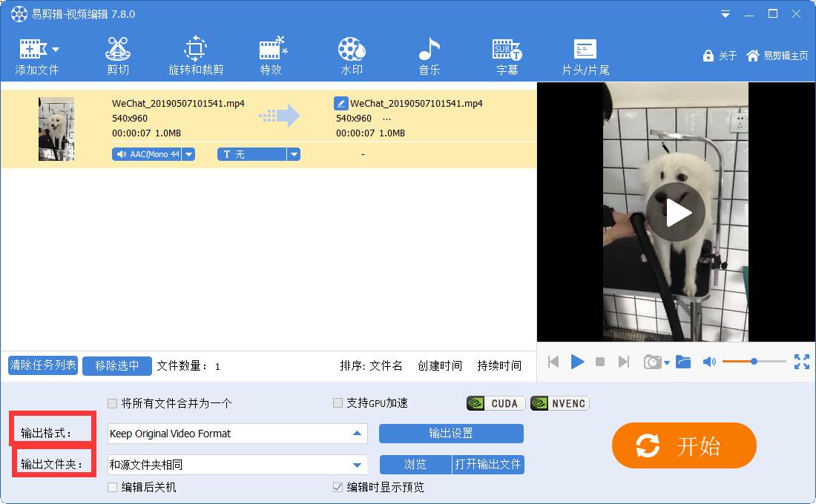Click 浏览 browse button
816x504 pixels.
coord(415,465)
